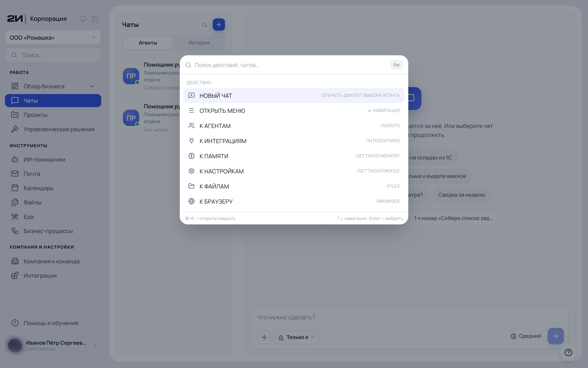Open Календарь in the sidebar

coord(53,188)
